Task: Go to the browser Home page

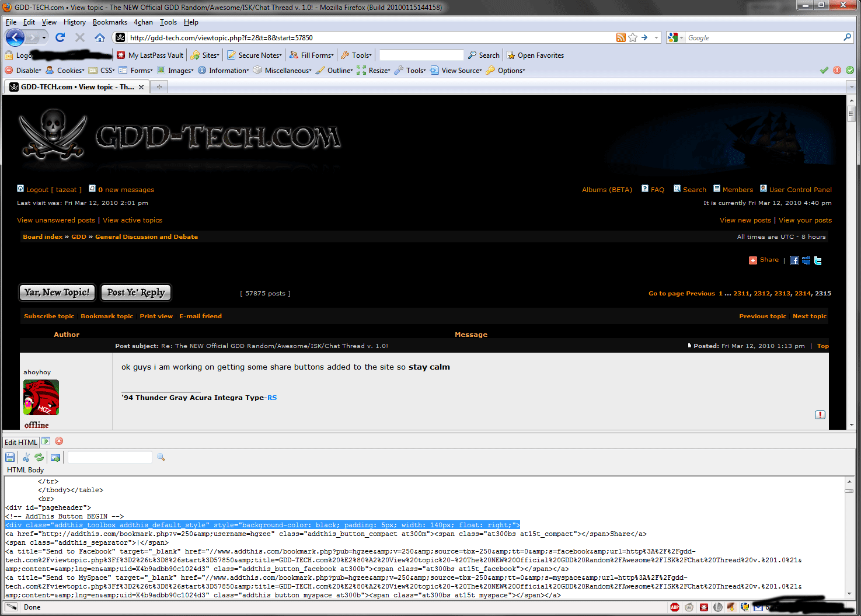Action: (100, 37)
